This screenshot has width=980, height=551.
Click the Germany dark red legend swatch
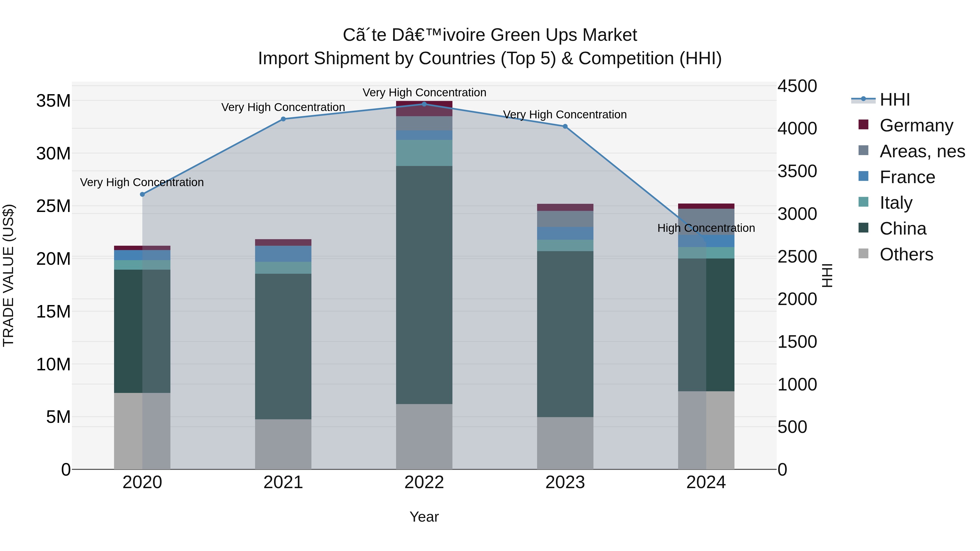point(863,124)
